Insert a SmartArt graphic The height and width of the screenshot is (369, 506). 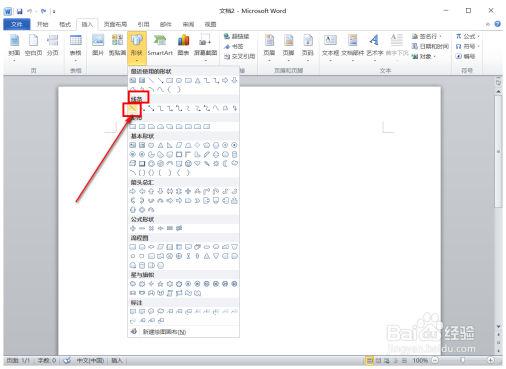[160, 45]
